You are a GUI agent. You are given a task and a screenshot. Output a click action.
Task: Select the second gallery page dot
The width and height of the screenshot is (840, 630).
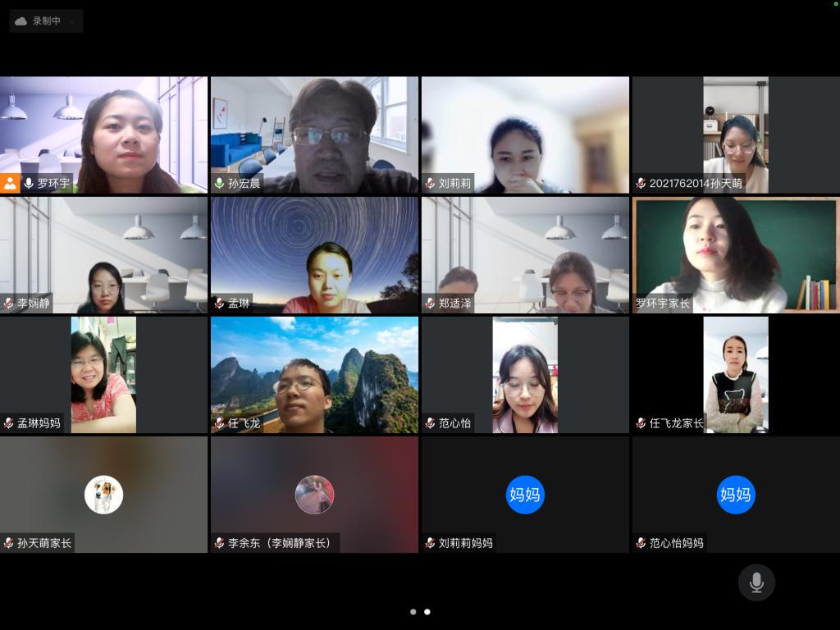click(427, 612)
